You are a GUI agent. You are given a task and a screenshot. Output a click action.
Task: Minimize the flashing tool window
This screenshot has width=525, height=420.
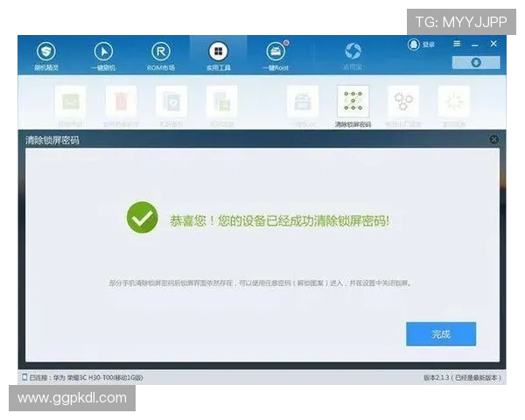point(475,45)
